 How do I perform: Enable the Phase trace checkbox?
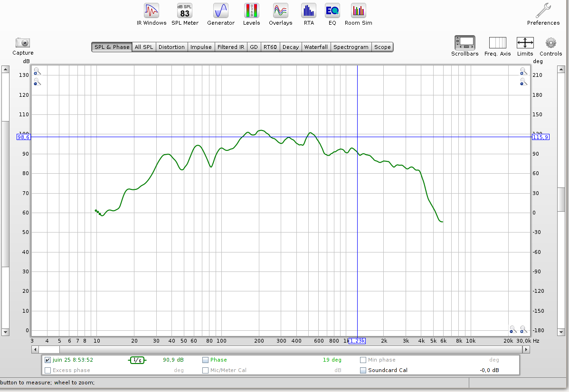click(205, 360)
